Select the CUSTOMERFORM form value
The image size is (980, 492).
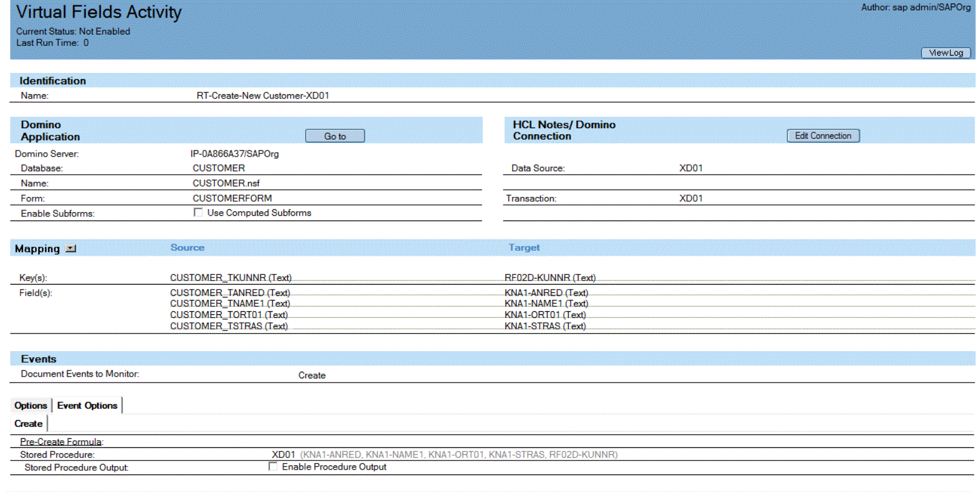pos(232,198)
